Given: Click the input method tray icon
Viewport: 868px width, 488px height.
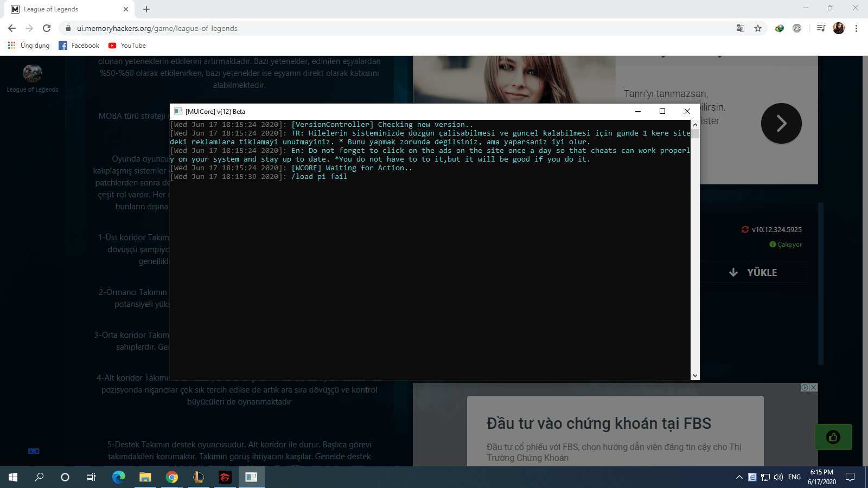Looking at the screenshot, I should (752, 477).
